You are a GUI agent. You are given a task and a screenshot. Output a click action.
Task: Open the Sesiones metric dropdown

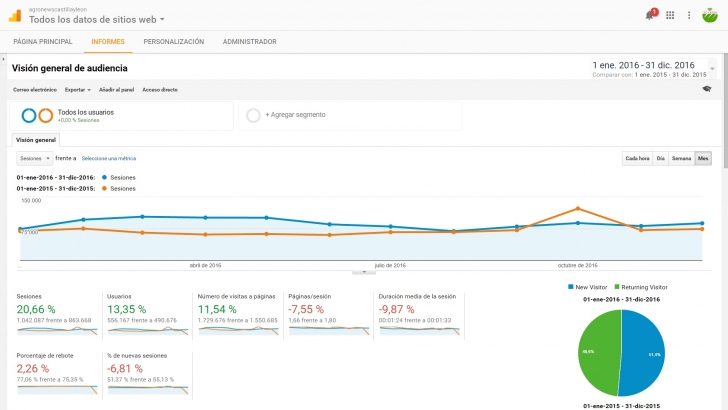point(34,158)
